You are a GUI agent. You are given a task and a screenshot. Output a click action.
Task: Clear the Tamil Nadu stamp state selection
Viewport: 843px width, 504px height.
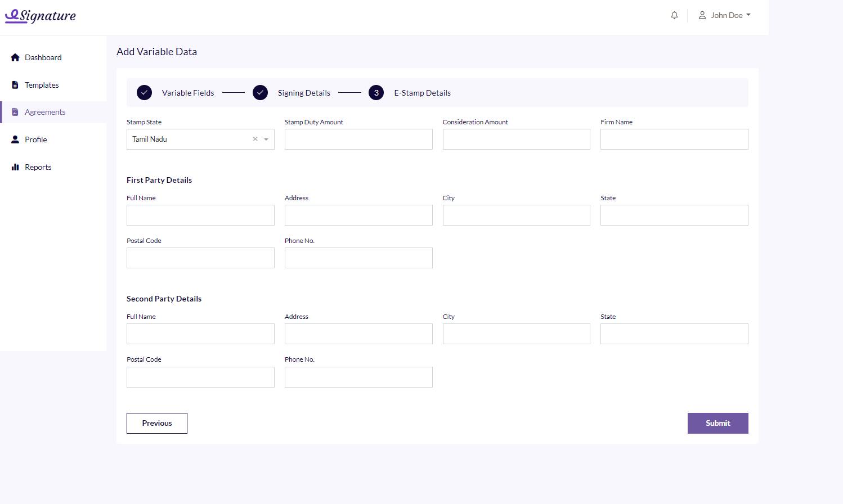[255, 139]
